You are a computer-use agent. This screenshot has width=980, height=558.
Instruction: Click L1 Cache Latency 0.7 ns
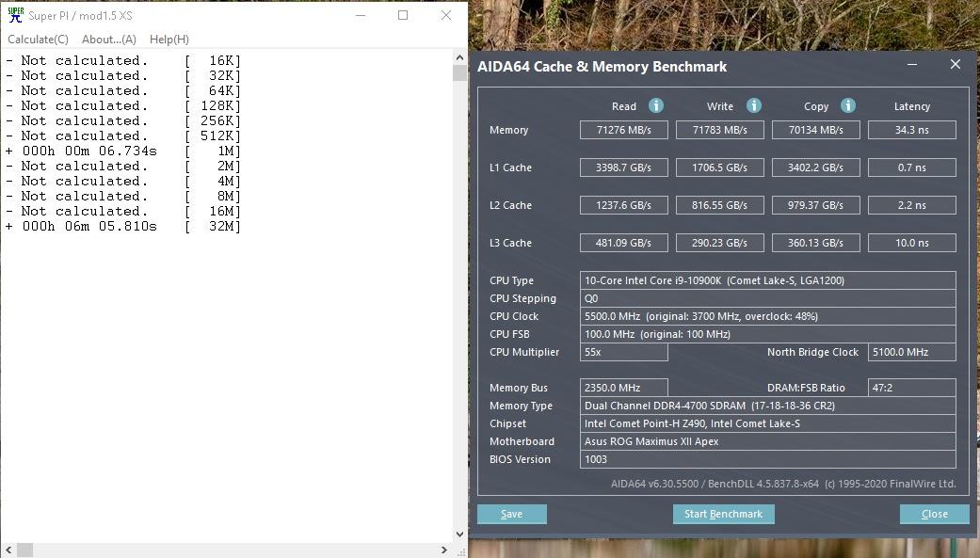pos(912,167)
